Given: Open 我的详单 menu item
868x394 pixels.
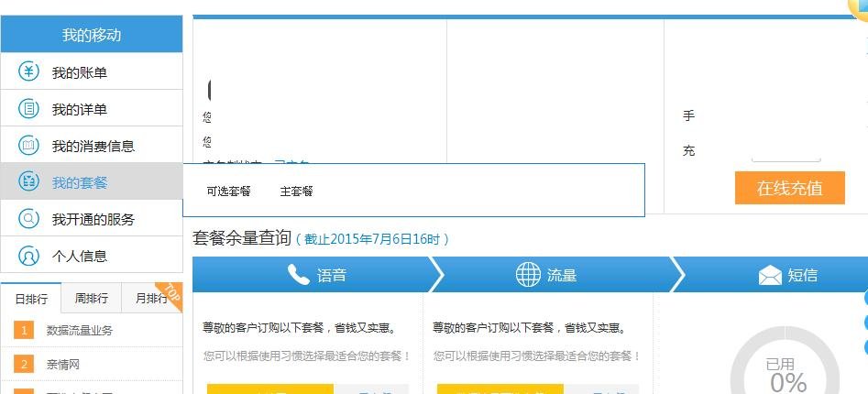Looking at the screenshot, I should pyautogui.click(x=92, y=108).
